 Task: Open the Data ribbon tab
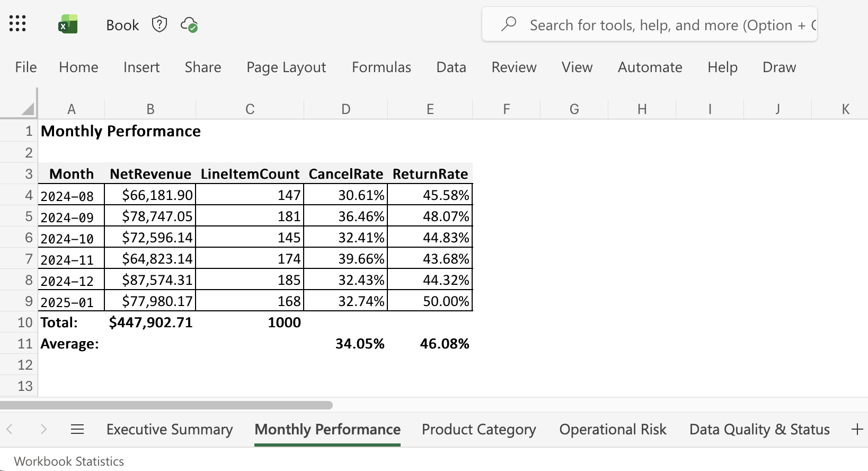pyautogui.click(x=451, y=67)
